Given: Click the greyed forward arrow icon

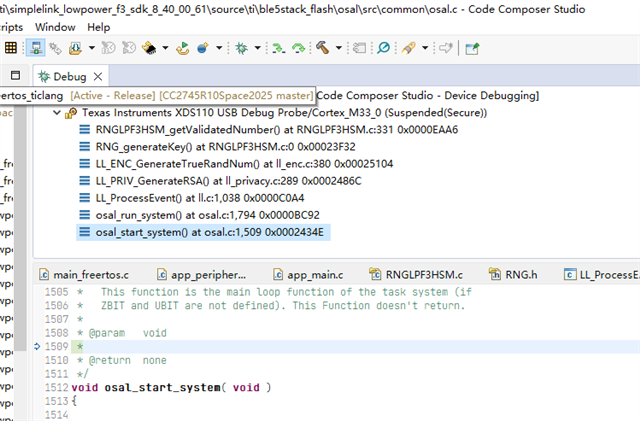Looking at the screenshot, I should pos(446,48).
